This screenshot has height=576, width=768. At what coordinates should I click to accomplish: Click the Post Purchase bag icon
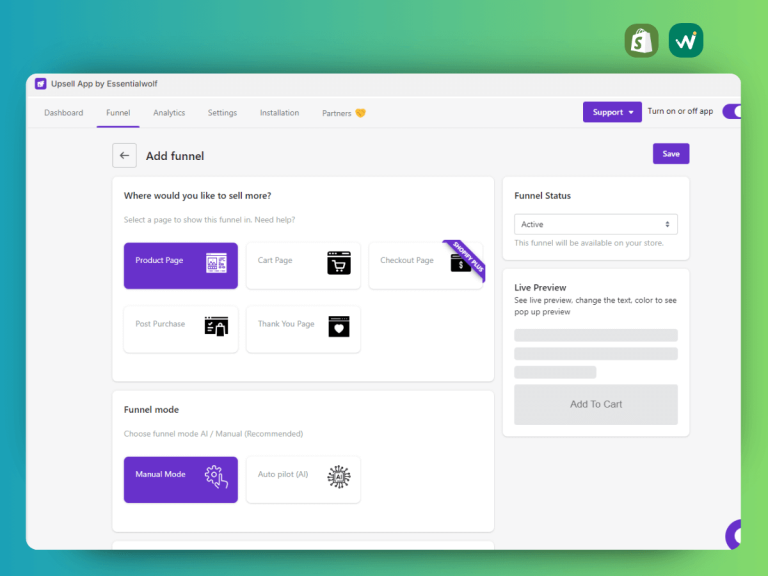(216, 326)
